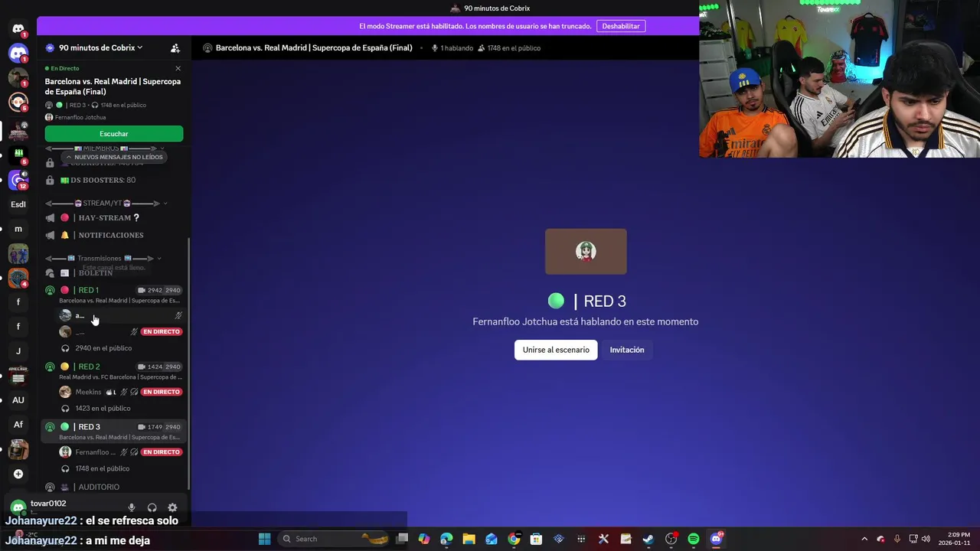Click tovar0102 user profile panel

tap(65, 507)
